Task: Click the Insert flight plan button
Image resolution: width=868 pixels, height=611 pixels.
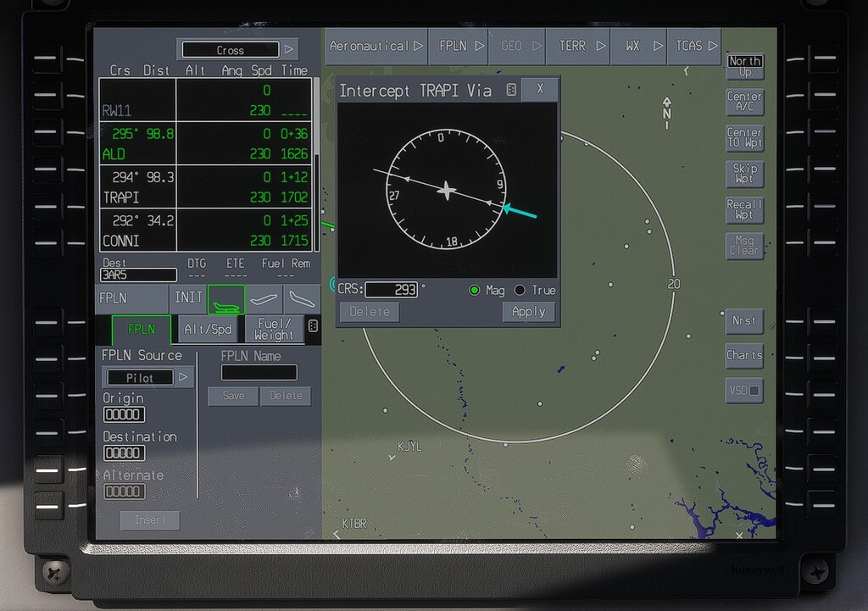Action: 149,520
